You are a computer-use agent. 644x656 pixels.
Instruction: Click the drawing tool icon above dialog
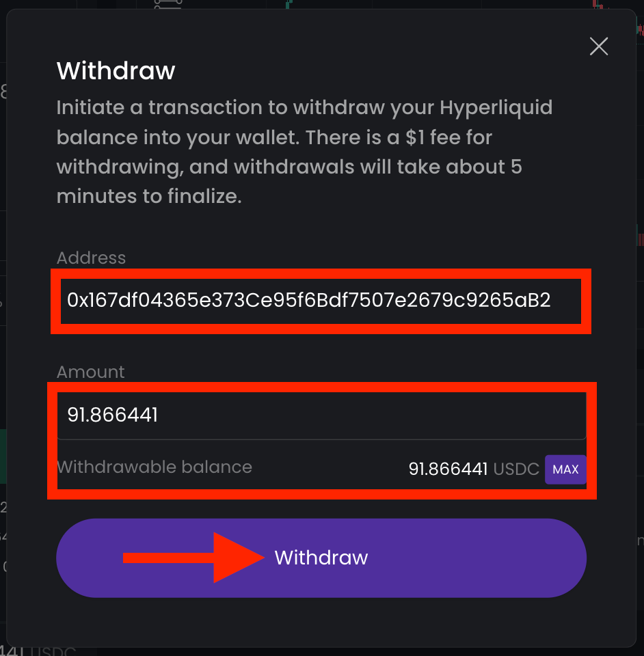(167, 4)
